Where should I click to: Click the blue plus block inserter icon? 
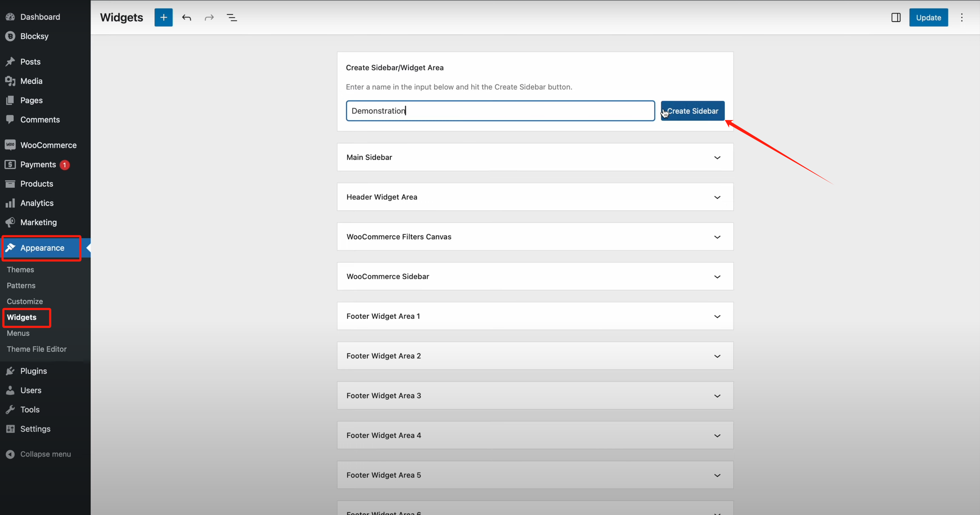(163, 17)
